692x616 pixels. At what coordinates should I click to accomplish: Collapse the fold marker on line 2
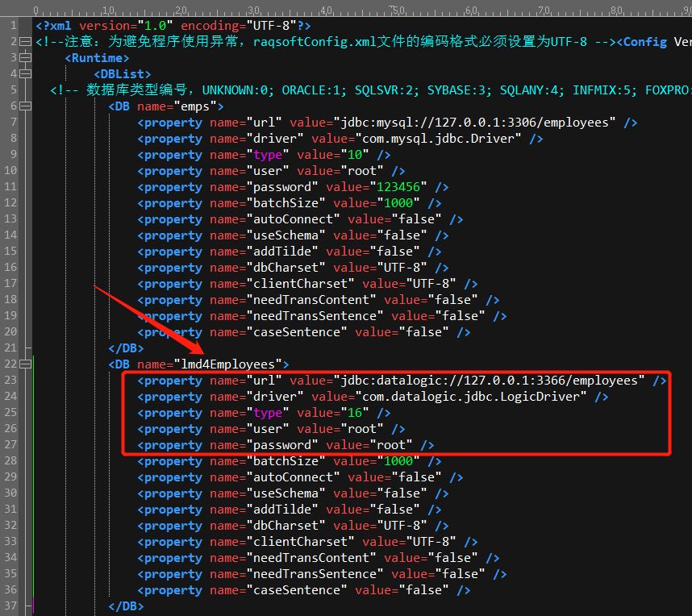click(x=26, y=42)
